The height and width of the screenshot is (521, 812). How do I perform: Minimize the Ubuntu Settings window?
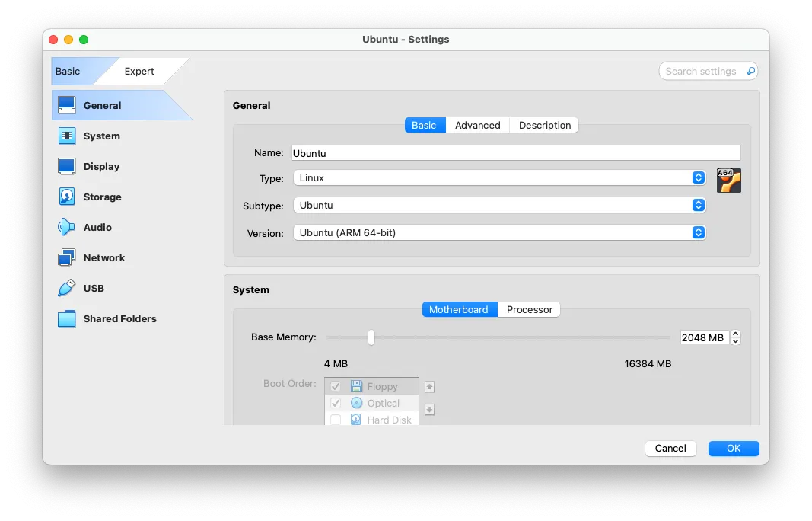click(68, 40)
